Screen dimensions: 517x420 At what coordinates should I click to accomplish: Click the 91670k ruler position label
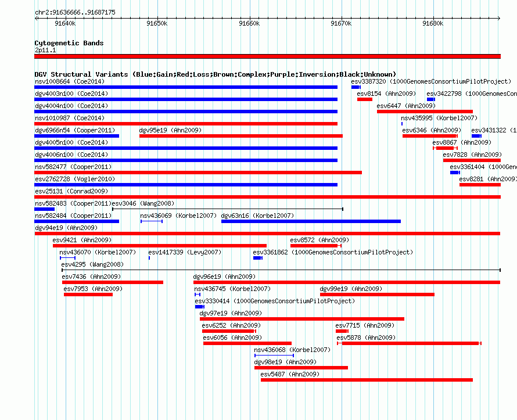tap(341, 23)
